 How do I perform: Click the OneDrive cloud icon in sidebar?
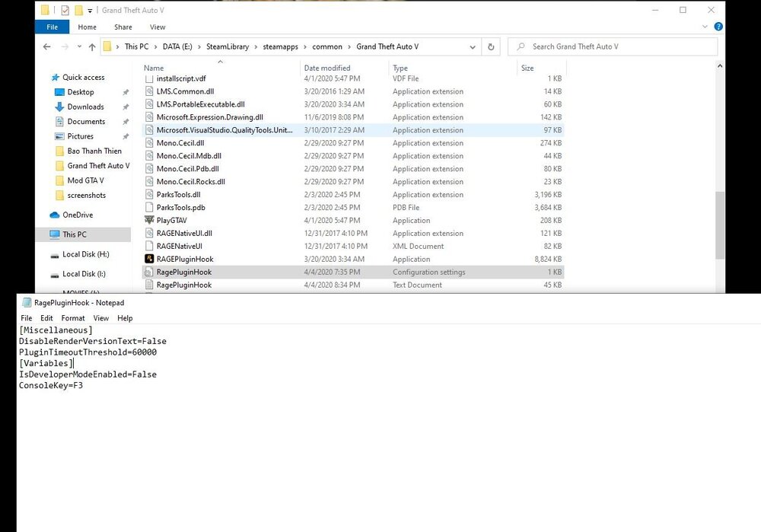[55, 215]
